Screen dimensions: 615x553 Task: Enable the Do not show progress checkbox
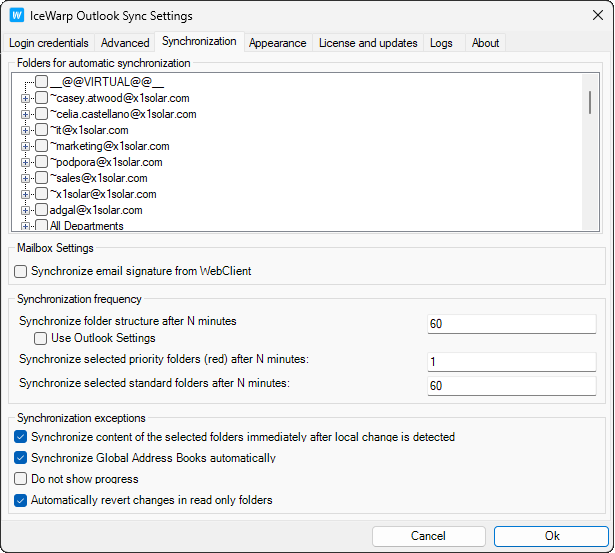point(20,479)
